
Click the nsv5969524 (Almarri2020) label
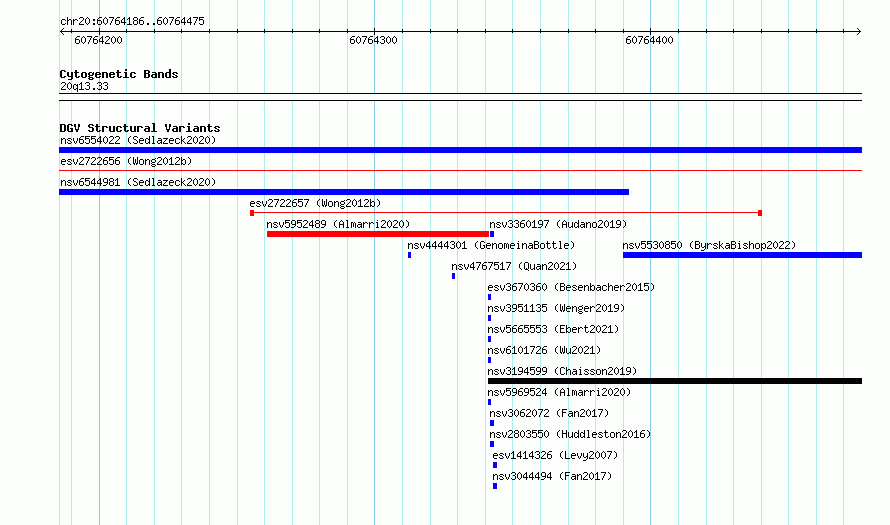tap(559, 392)
